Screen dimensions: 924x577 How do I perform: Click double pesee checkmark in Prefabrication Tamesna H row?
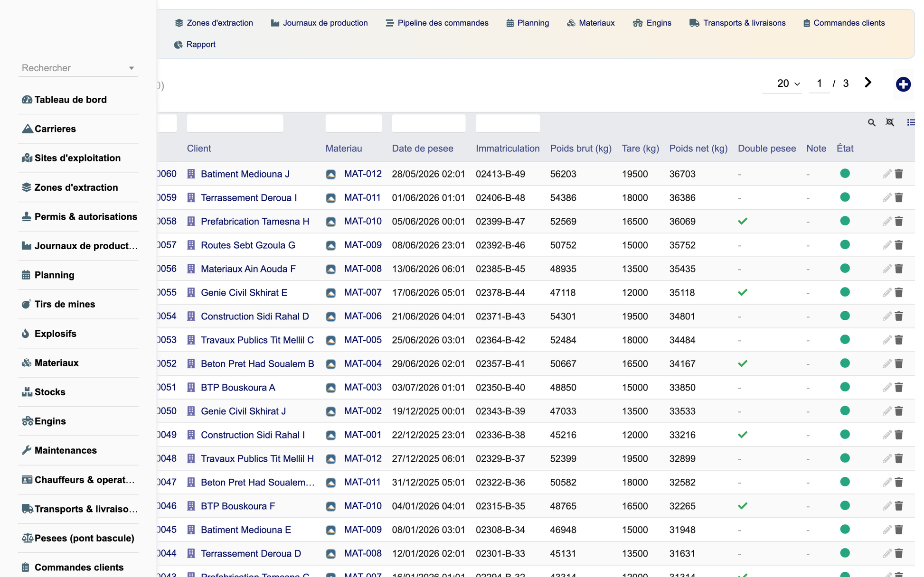coord(743,221)
